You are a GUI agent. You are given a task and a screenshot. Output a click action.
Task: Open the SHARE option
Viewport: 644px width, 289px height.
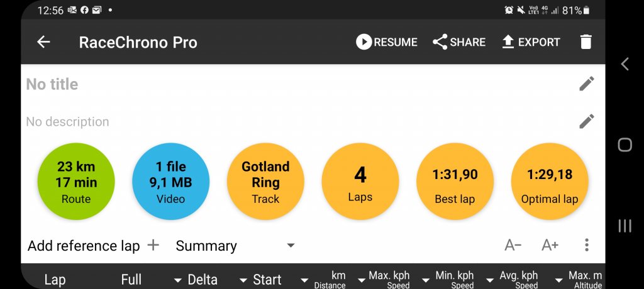[x=458, y=42]
